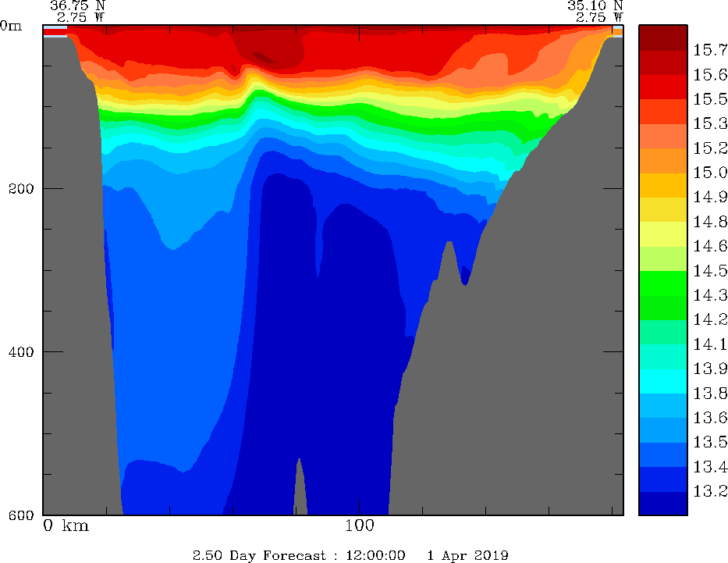Pick the yellow swatch between 14.8 and 14.6
This screenshot has width=728, height=563.
pos(663,233)
